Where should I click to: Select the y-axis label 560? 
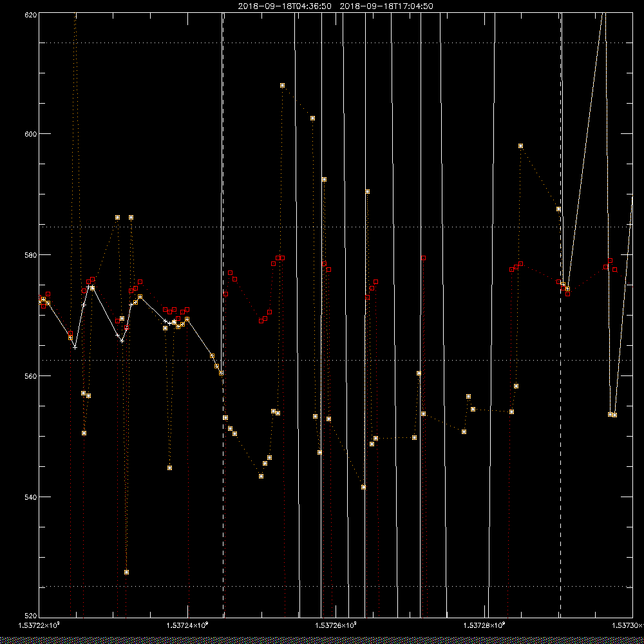[x=31, y=376]
